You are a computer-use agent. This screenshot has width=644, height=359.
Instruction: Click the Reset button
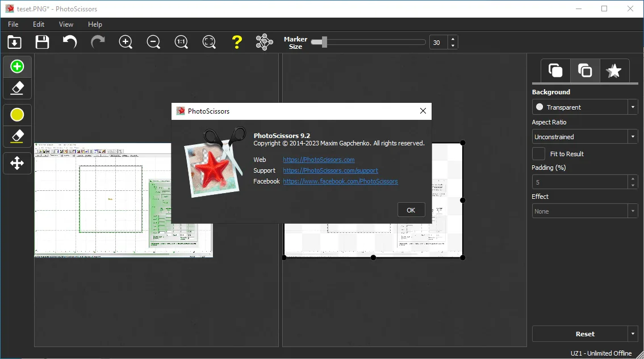click(579, 334)
